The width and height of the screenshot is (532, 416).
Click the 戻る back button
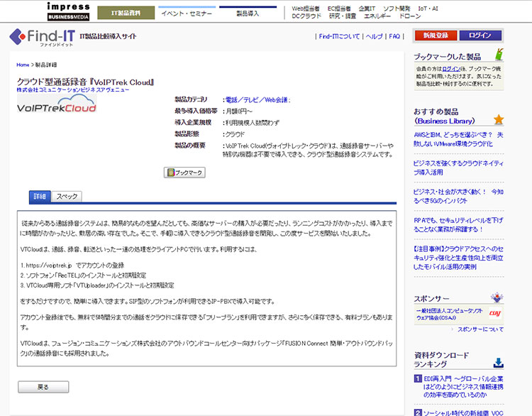click(43, 387)
